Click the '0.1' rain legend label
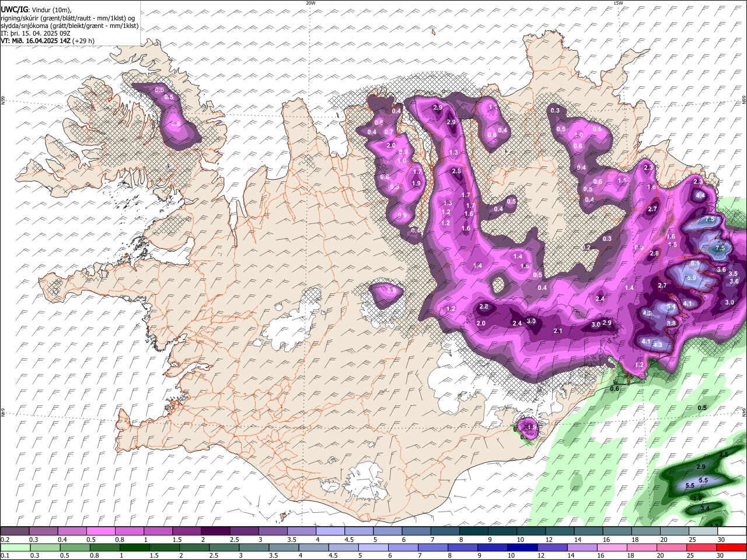 point(4,555)
